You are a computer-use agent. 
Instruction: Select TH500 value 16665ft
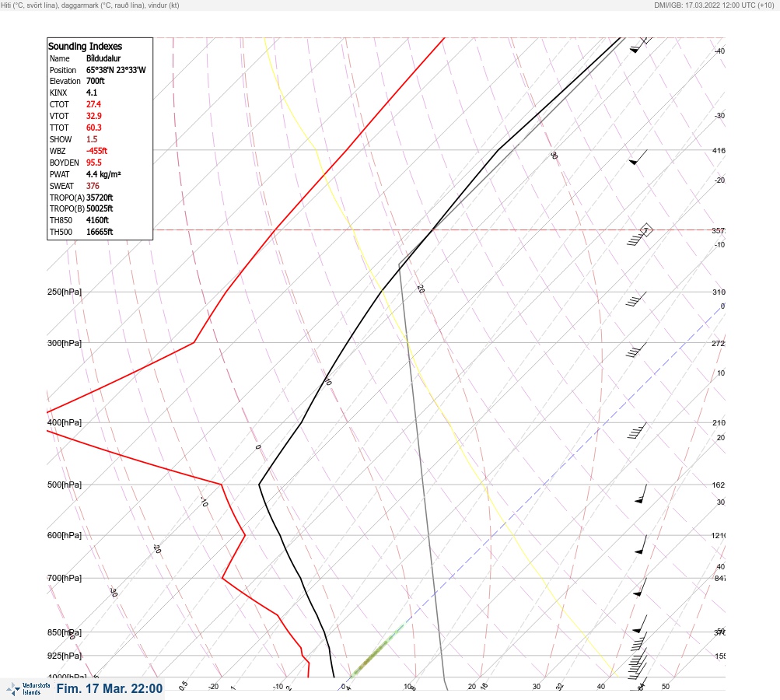tap(100, 232)
